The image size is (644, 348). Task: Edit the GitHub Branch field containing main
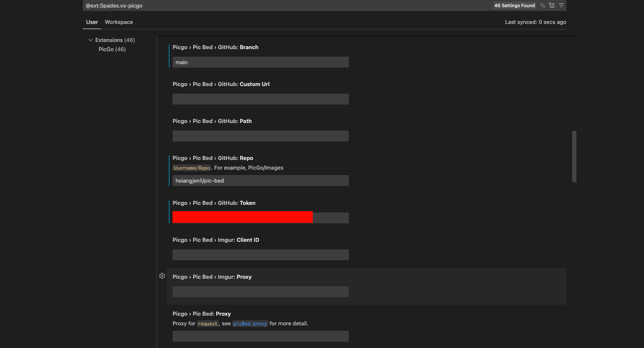pyautogui.click(x=261, y=62)
